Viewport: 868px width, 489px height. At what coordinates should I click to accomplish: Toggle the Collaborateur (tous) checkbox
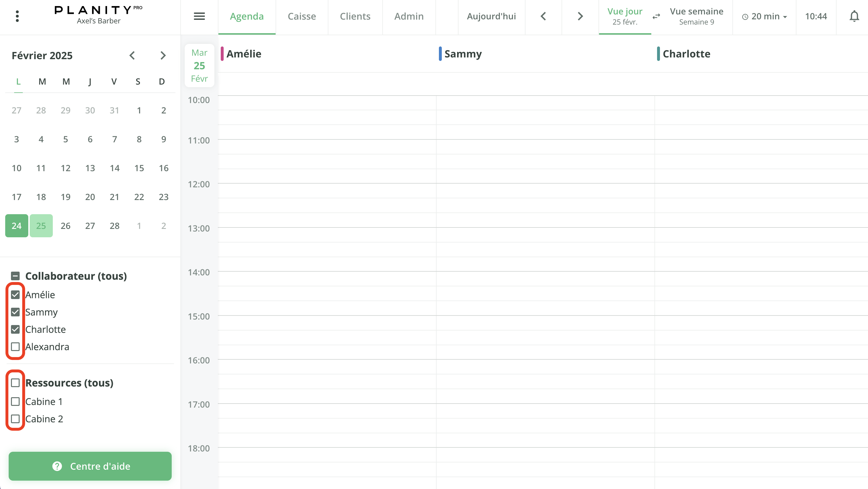[15, 276]
